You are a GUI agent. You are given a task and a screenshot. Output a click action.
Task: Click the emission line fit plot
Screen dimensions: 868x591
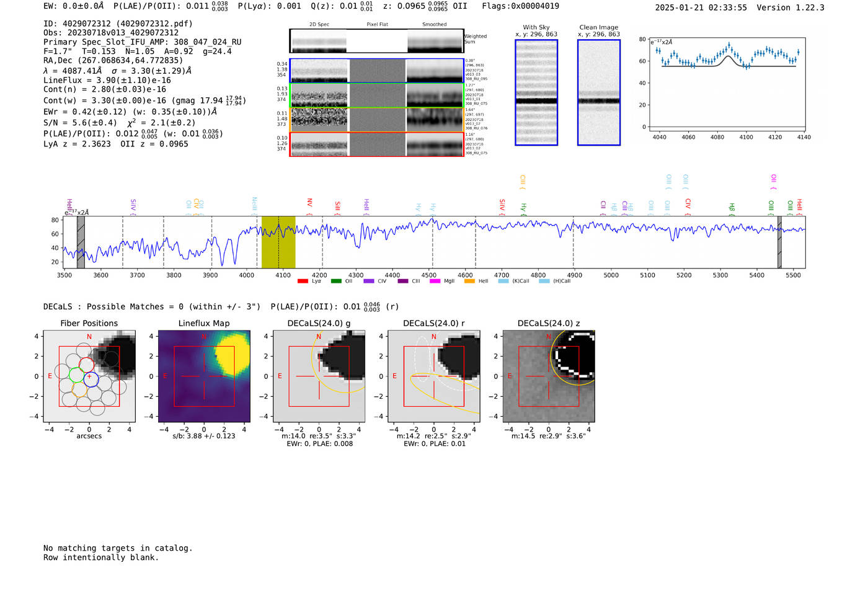click(727, 84)
